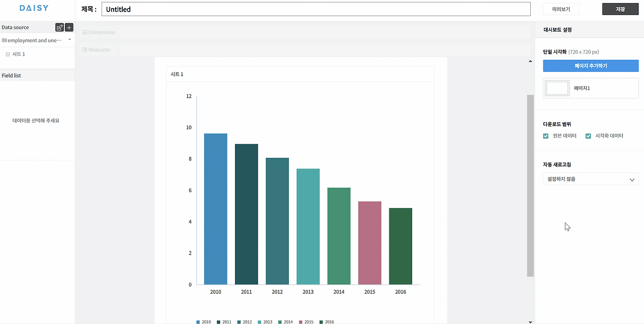The width and height of the screenshot is (644, 324).
Task: Select the employment and une… data source
Action: click(x=35, y=40)
